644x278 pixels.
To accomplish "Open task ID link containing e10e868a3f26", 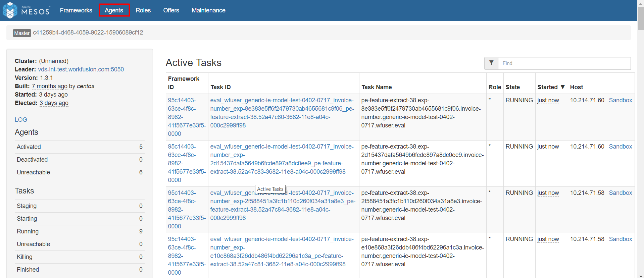I will 282,252.
